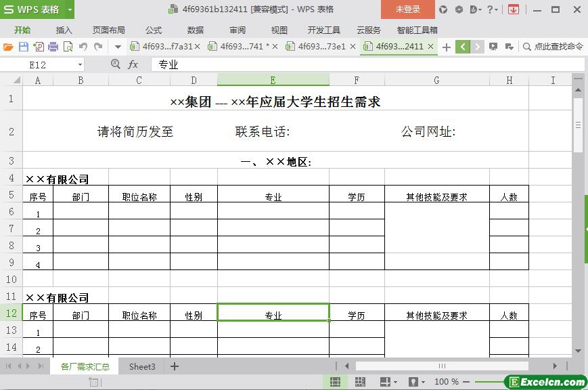The width and height of the screenshot is (588, 390).
Task: Click the red download icon in title bar
Action: (x=514, y=9)
